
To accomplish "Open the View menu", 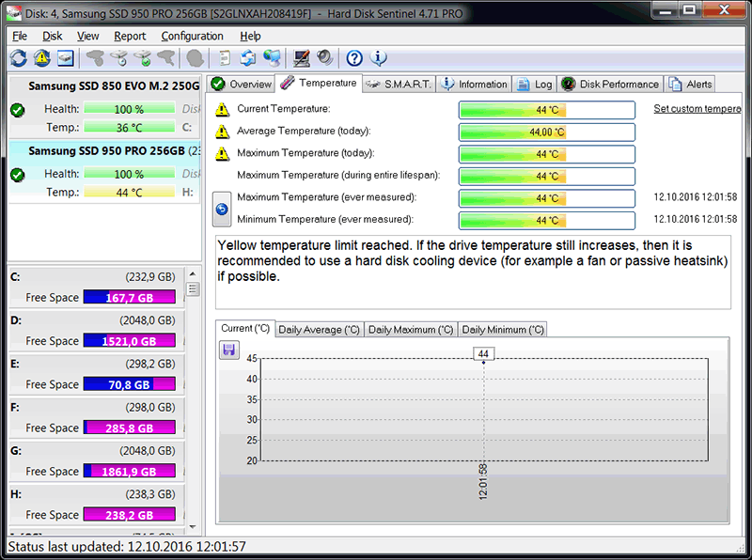I will (87, 37).
